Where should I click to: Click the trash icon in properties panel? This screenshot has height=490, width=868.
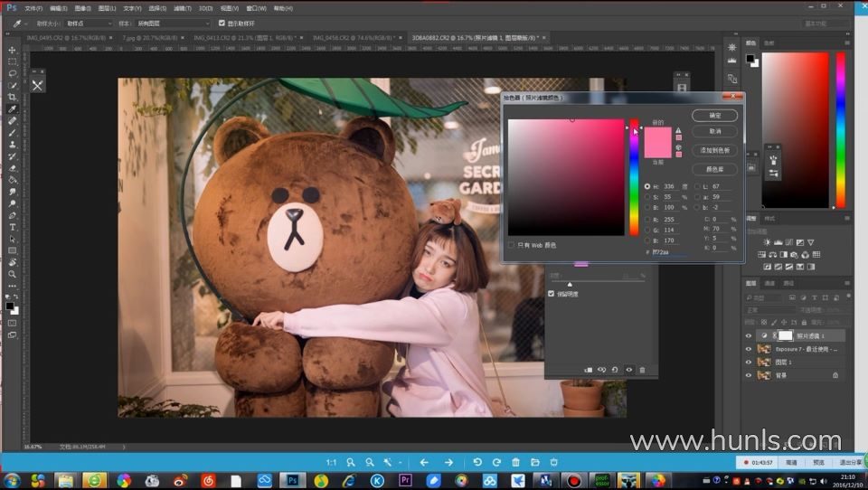click(643, 370)
